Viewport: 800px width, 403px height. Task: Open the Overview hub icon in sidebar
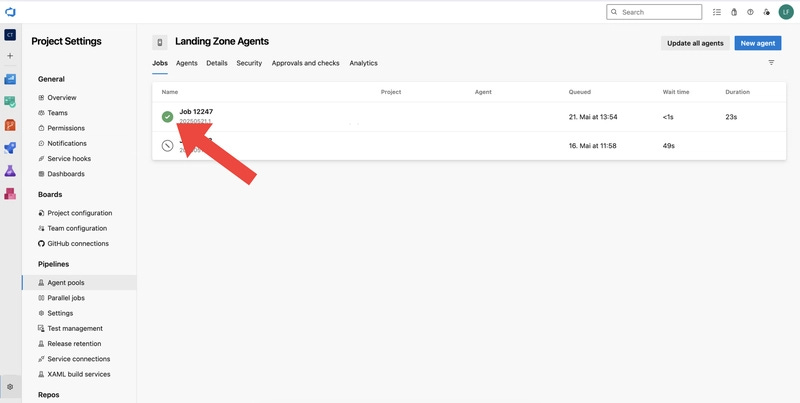(x=10, y=79)
